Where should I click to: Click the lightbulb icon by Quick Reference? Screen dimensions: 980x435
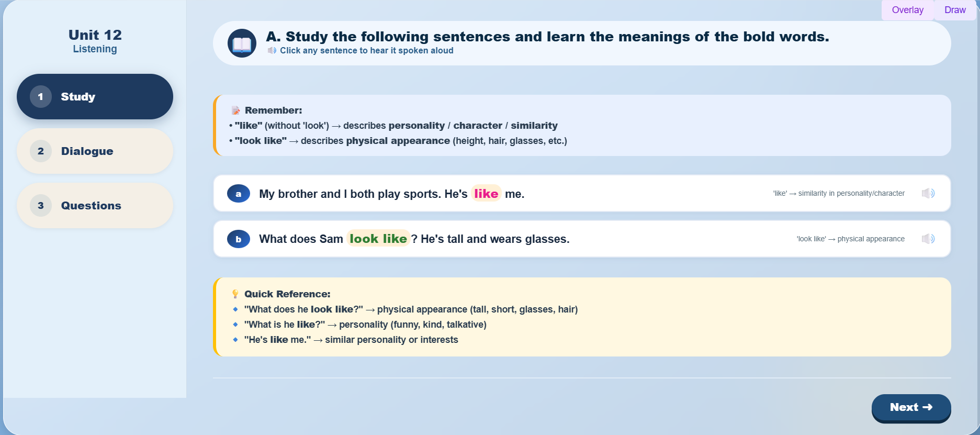pos(235,294)
